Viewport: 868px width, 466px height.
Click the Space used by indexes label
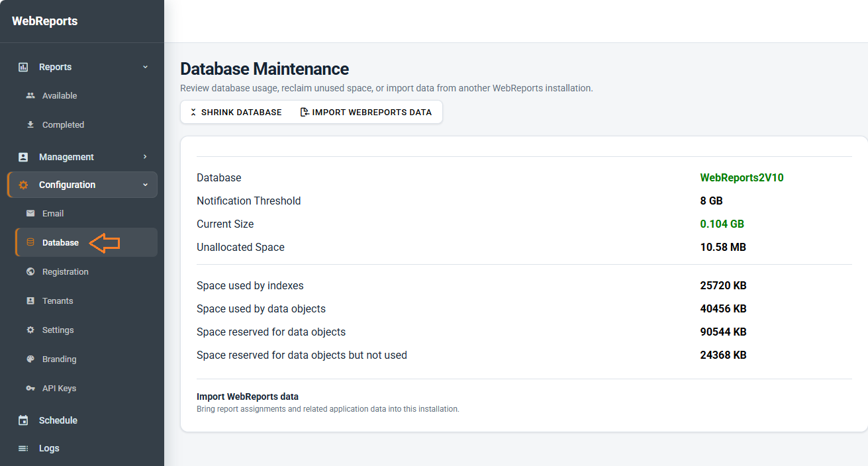point(250,285)
